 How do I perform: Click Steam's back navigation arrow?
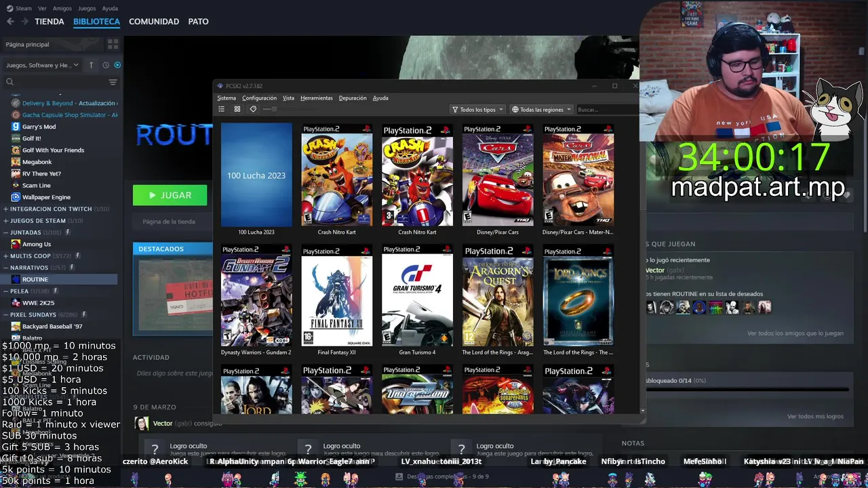[x=9, y=21]
